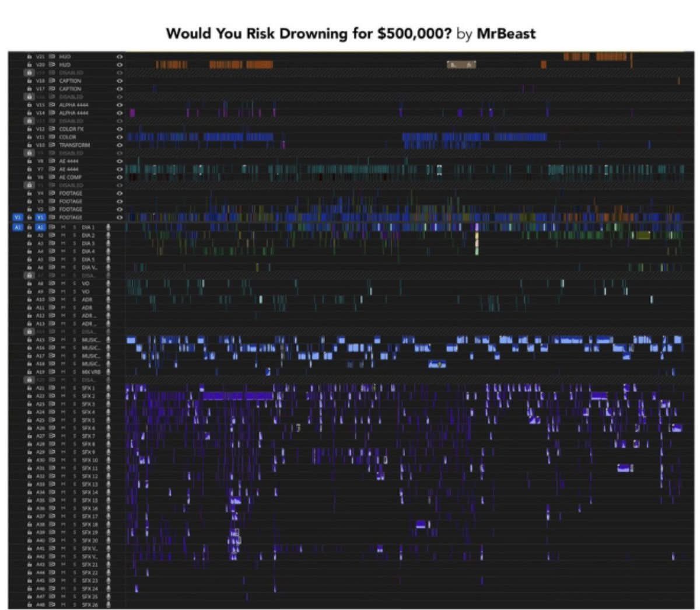Toggle sync lock on V15 ALPHA 4444 track
Image resolution: width=700 pixels, height=610 pixels.
[52, 105]
